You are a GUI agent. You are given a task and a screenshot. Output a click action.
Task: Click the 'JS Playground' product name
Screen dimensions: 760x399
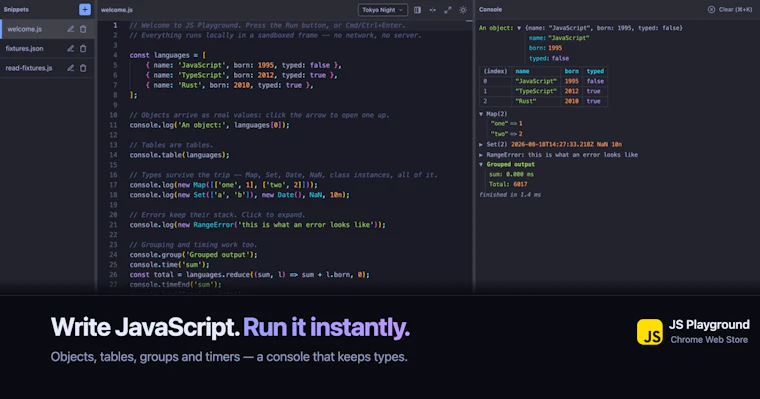(x=709, y=325)
